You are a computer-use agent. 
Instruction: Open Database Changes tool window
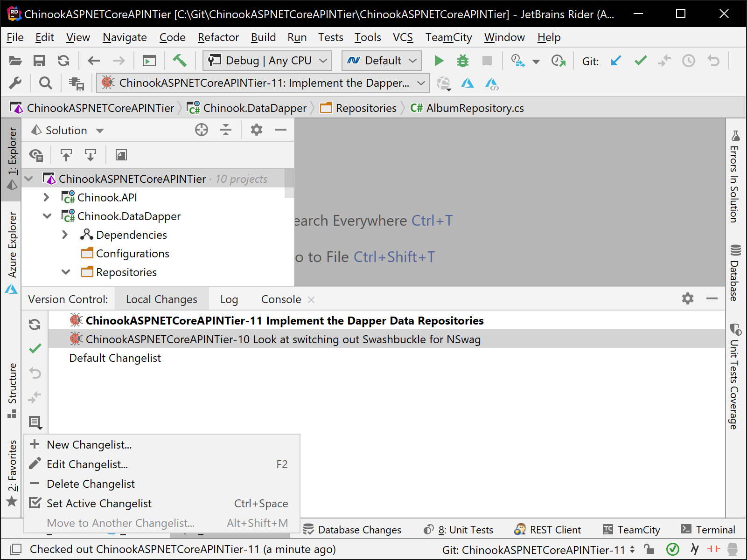pyautogui.click(x=352, y=530)
